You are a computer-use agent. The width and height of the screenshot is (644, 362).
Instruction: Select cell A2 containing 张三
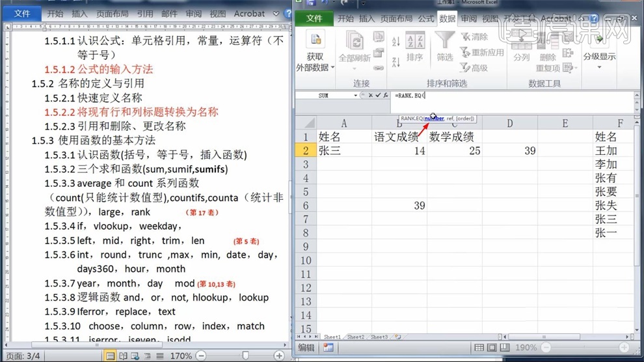[x=343, y=150]
